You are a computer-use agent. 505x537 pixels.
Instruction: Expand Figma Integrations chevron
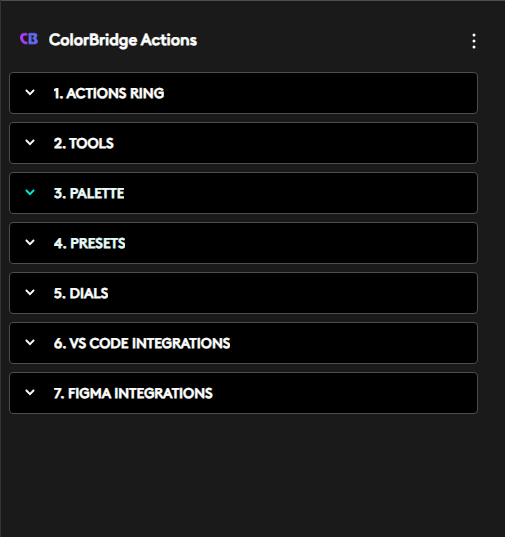tap(30, 392)
